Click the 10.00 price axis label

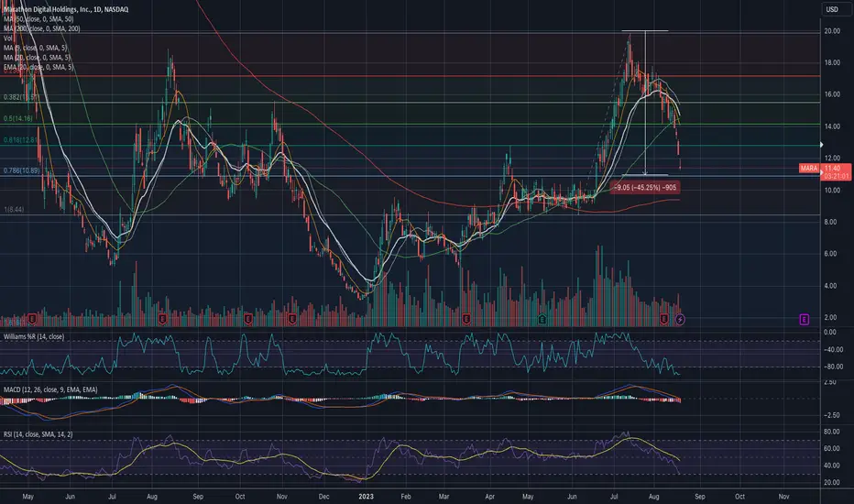(x=832, y=191)
